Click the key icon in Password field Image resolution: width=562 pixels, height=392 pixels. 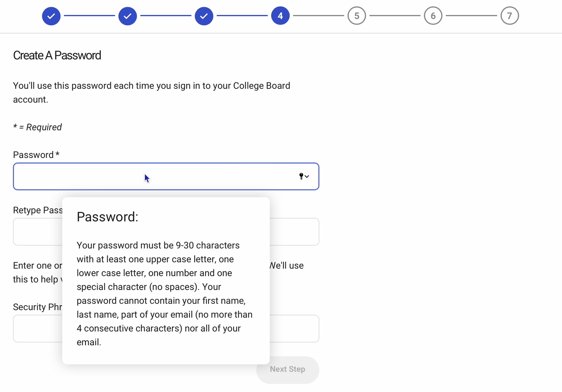pyautogui.click(x=301, y=176)
